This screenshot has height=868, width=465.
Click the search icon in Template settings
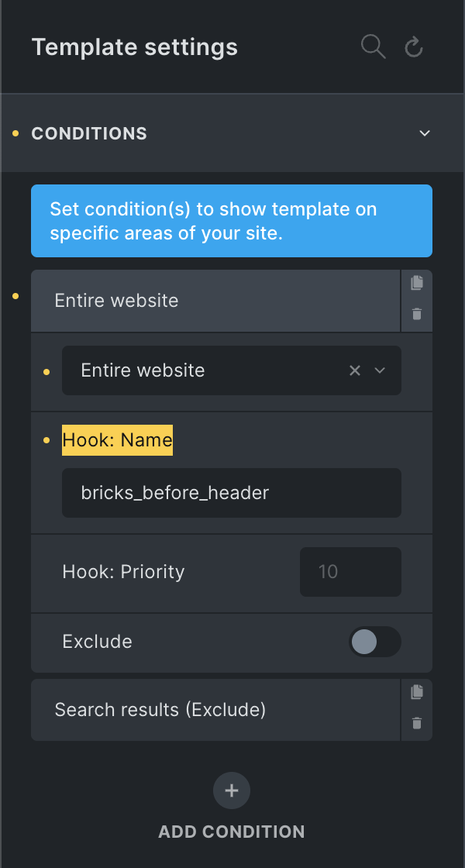click(373, 47)
